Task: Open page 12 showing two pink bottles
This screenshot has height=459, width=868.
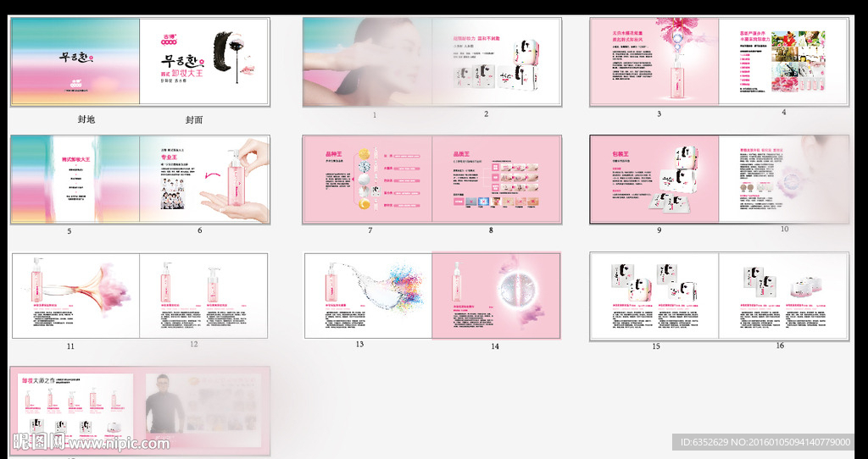Action: click(x=203, y=296)
